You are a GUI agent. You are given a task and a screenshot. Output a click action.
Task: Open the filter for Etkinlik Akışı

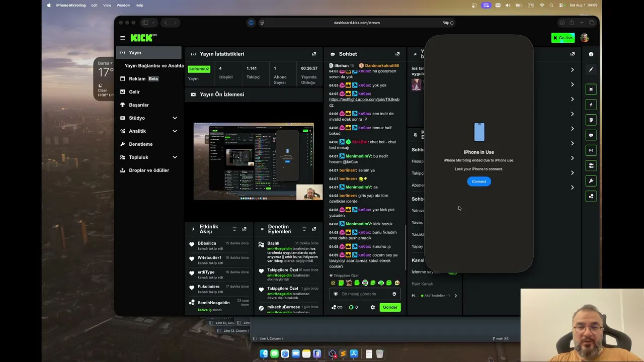(x=234, y=229)
